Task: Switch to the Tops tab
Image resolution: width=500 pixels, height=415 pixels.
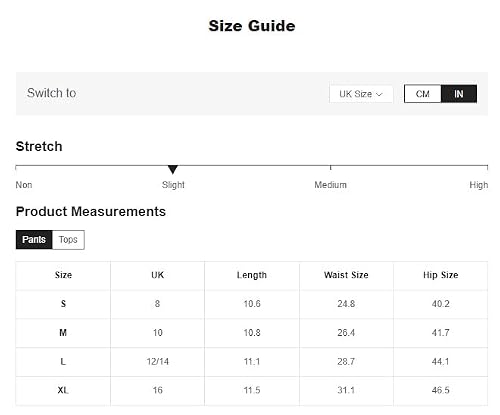Action: tap(68, 240)
